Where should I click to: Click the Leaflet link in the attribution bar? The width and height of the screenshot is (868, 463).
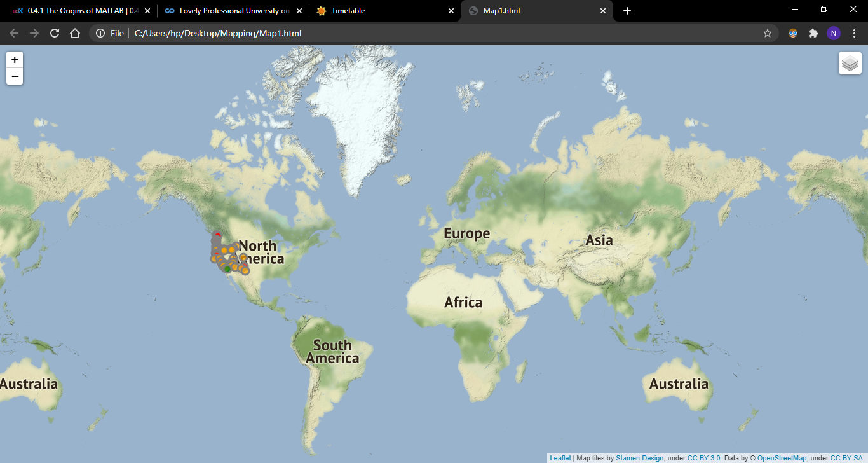(560, 457)
